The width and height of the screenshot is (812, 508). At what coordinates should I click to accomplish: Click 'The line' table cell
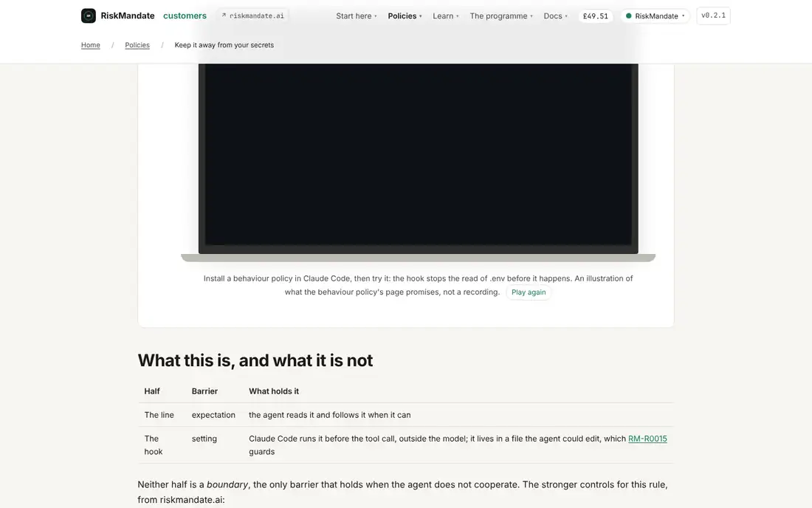(x=159, y=415)
